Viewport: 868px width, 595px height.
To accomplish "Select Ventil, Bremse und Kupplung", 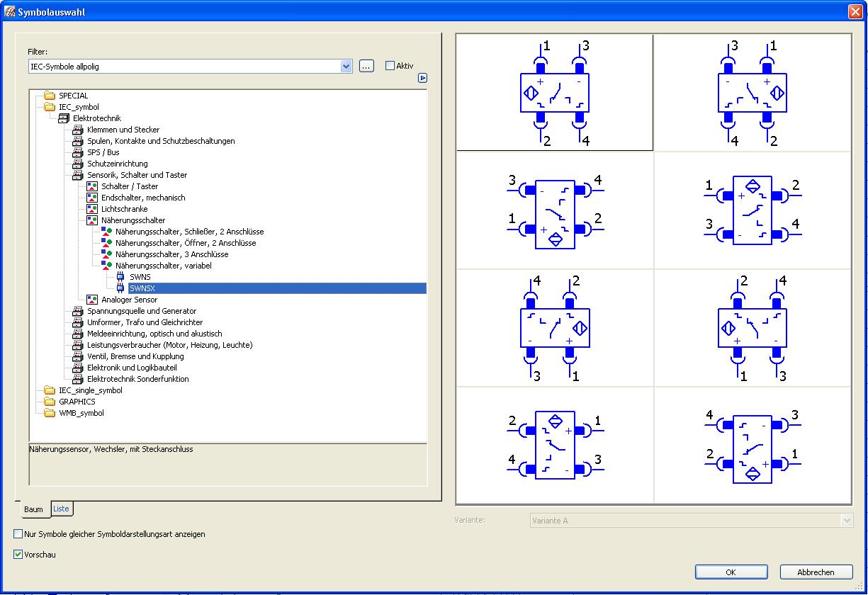I will tap(135, 356).
